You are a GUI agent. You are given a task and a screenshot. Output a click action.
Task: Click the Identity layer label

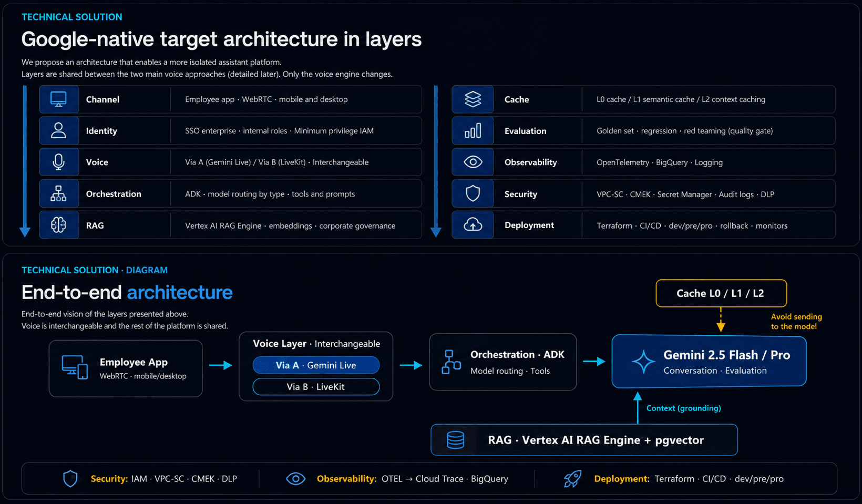coord(101,131)
